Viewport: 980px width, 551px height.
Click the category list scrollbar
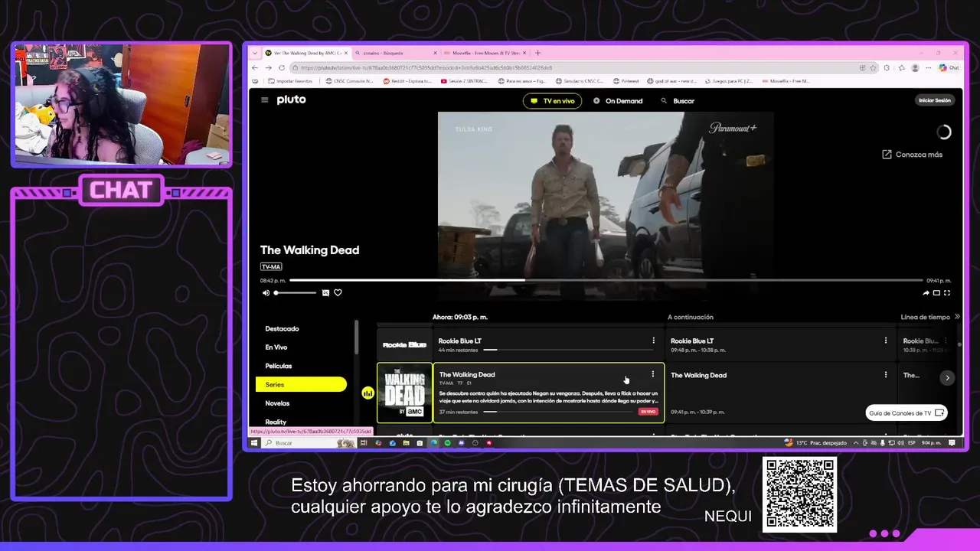point(356,337)
